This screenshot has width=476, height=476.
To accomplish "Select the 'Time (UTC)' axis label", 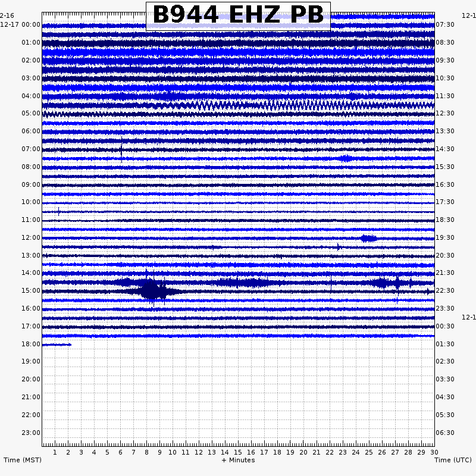I will (x=453, y=460).
